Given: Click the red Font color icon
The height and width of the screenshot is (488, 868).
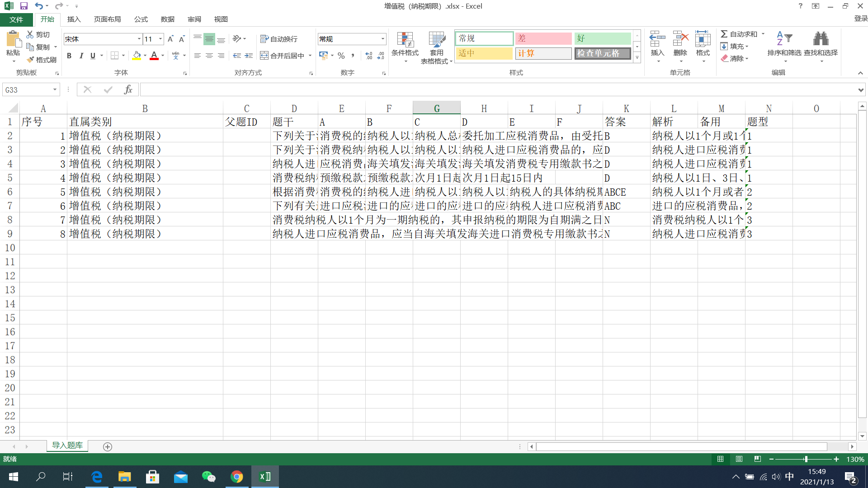Looking at the screenshot, I should (x=154, y=55).
